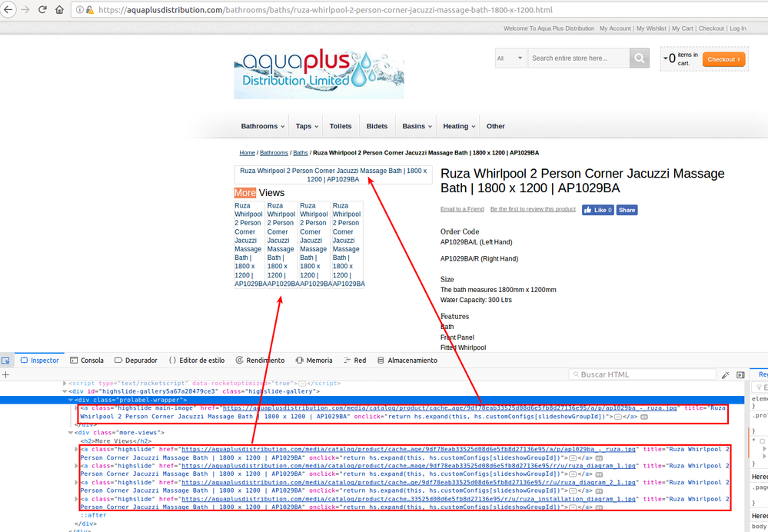The image size is (768, 532).
Task: Expand the Bathrooms navigation menu
Action: click(x=262, y=126)
